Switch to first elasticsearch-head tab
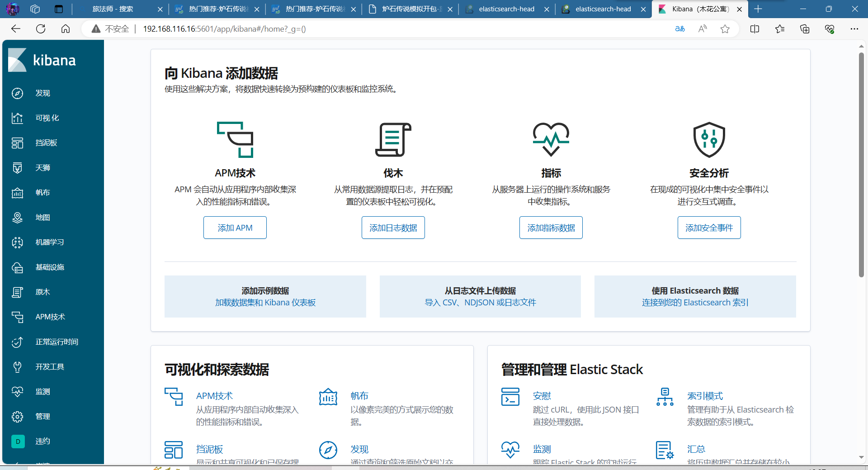 point(507,9)
